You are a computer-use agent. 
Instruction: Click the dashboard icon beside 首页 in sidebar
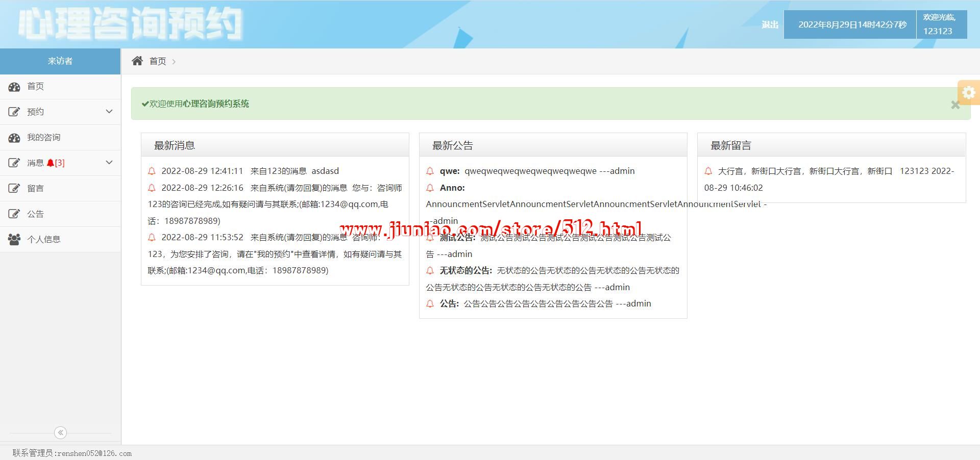[x=14, y=87]
